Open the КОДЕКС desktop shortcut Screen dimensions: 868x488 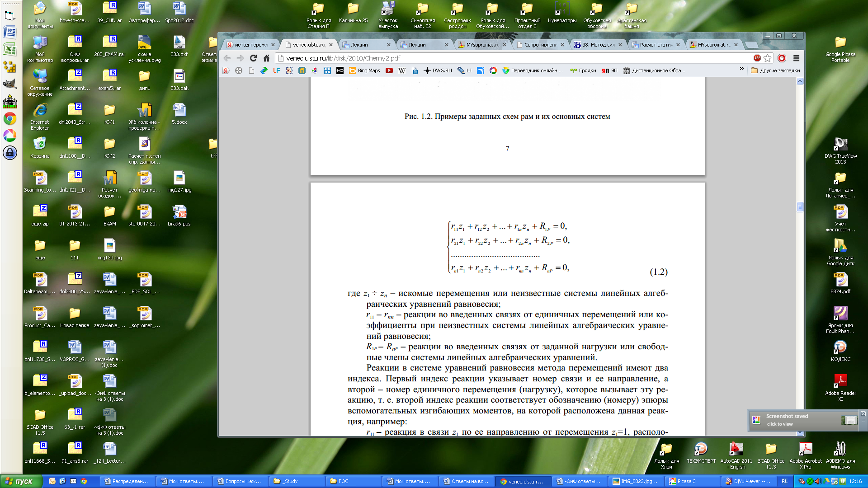[840, 351]
